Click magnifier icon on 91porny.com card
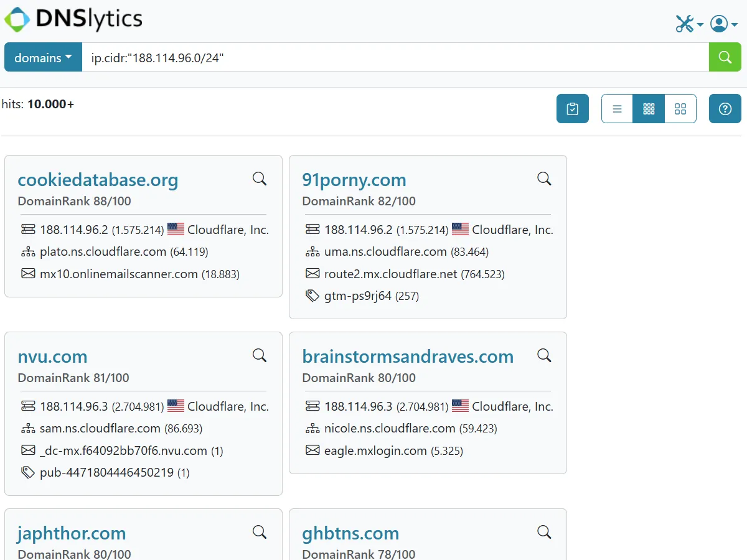The image size is (747, 560). pyautogui.click(x=544, y=179)
